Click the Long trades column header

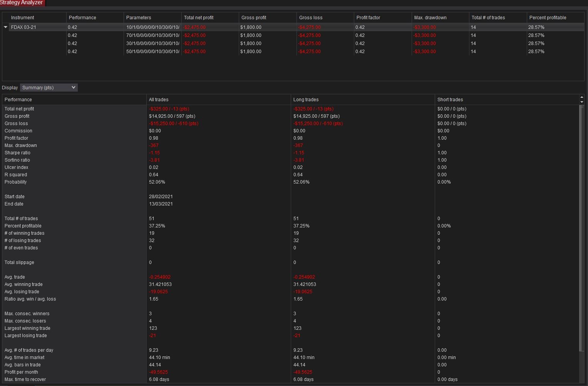click(306, 99)
